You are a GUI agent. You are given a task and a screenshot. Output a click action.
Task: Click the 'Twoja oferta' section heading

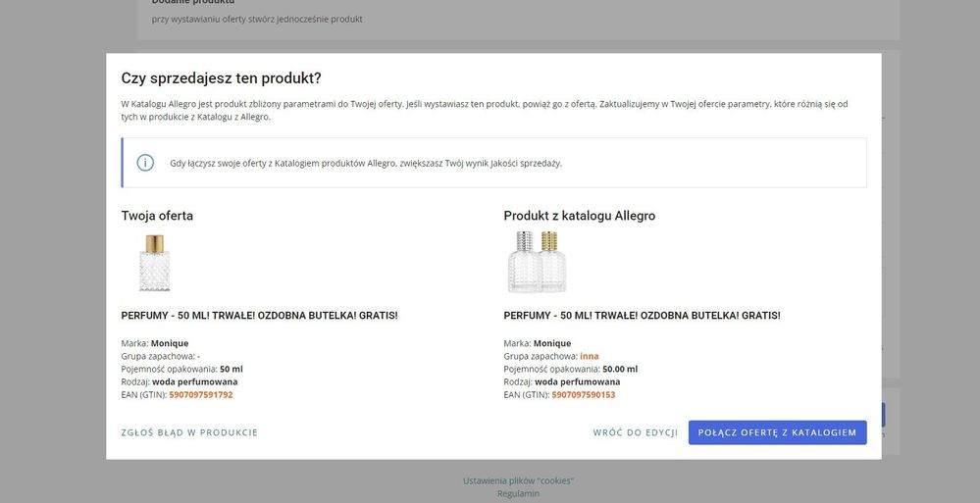[157, 216]
